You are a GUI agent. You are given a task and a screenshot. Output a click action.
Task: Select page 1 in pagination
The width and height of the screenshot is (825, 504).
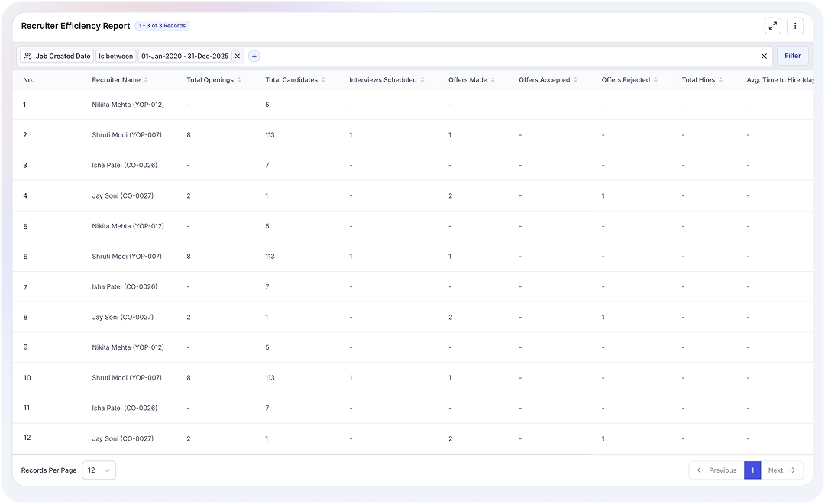point(752,470)
